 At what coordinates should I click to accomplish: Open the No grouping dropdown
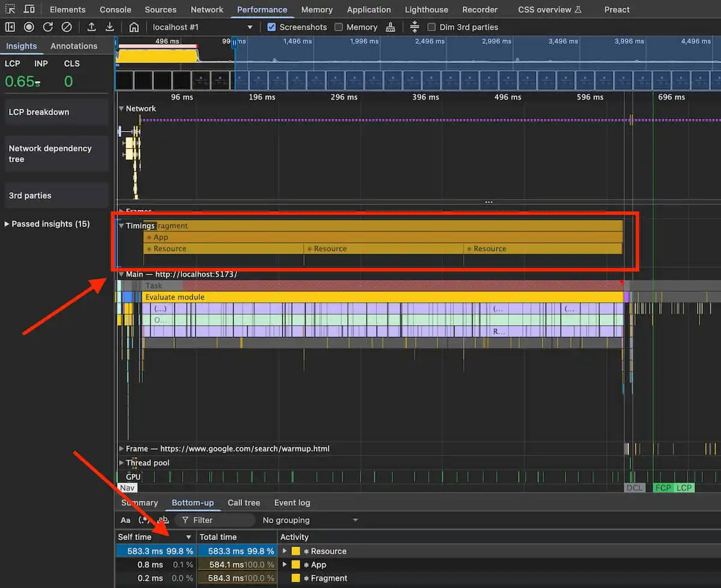point(309,520)
